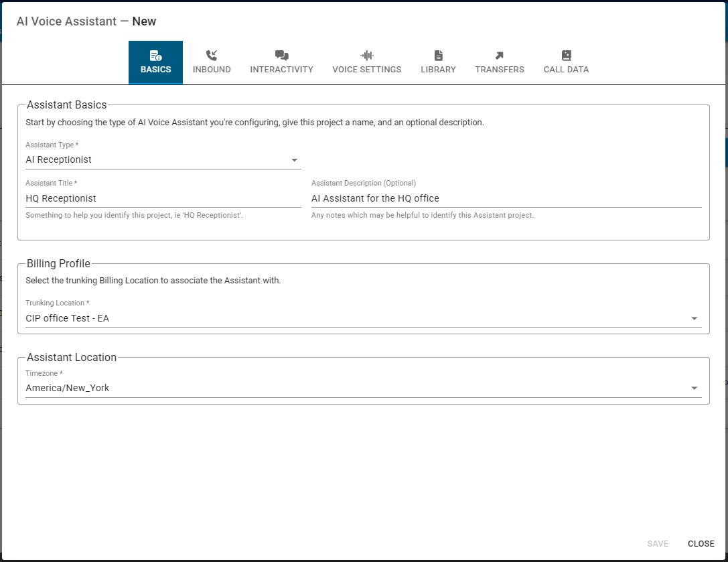Screen dimensions: 728x562
Task: Click the Interactivity chat bubbles icon
Action: [x=281, y=56]
